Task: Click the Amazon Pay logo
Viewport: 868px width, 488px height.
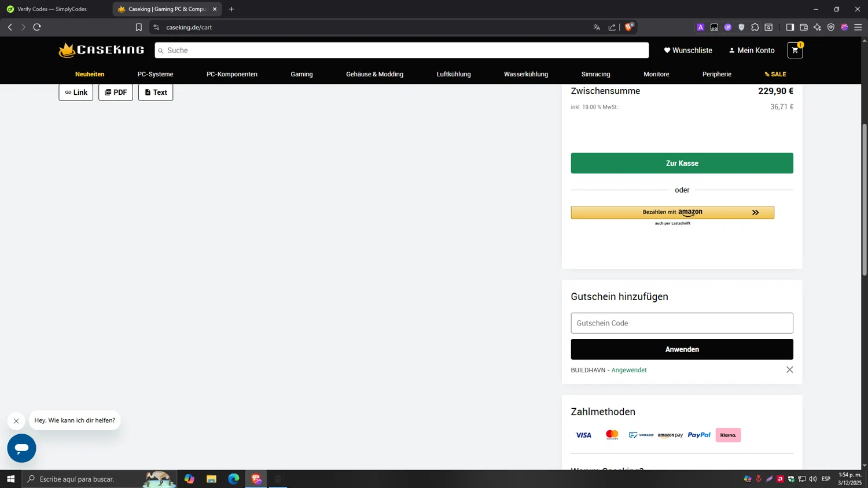Action: [670, 435]
